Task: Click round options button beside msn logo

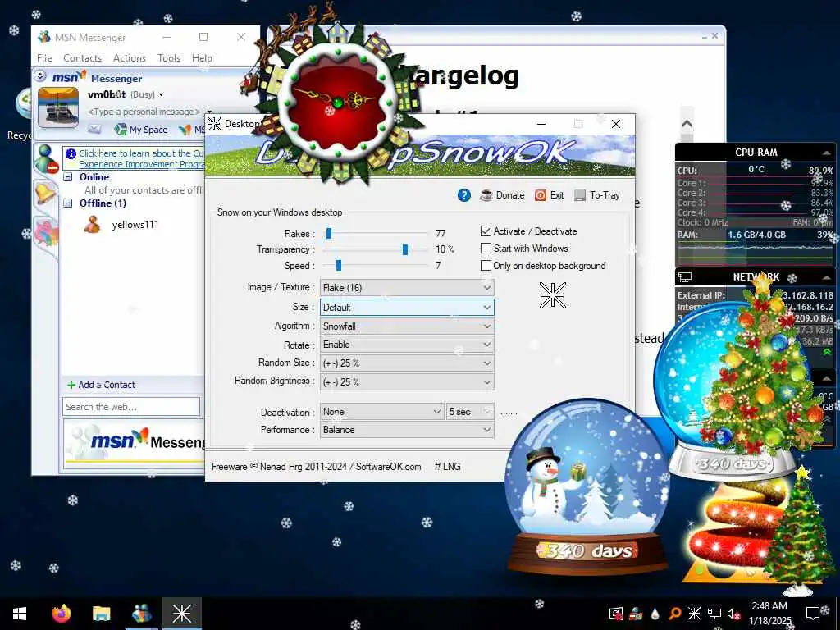Action: point(40,76)
